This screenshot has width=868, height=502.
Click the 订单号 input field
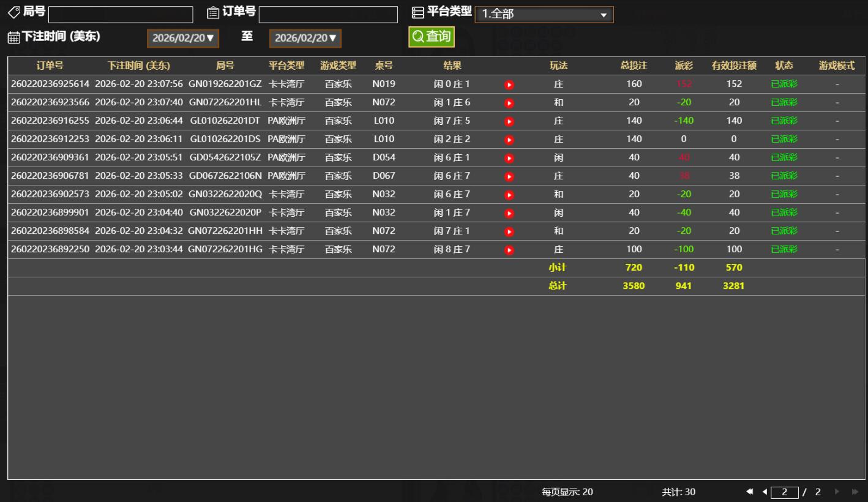pos(328,15)
